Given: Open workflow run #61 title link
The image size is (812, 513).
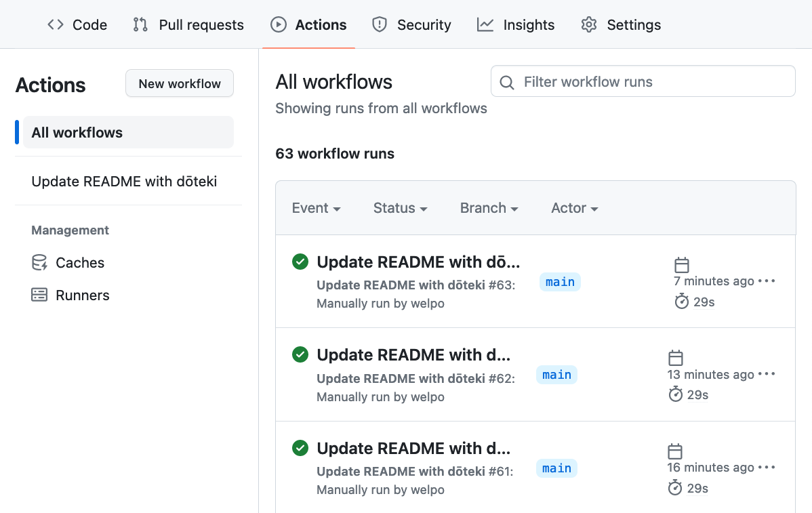Looking at the screenshot, I should pos(413,449).
